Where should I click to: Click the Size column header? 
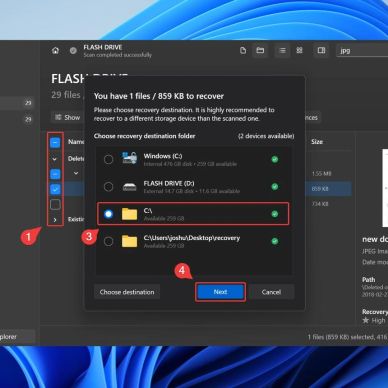[x=317, y=142]
